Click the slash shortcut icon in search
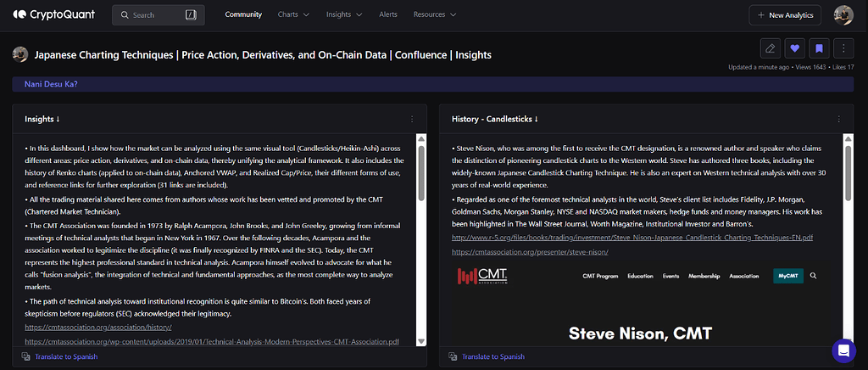The height and width of the screenshot is (370, 868). tap(191, 15)
